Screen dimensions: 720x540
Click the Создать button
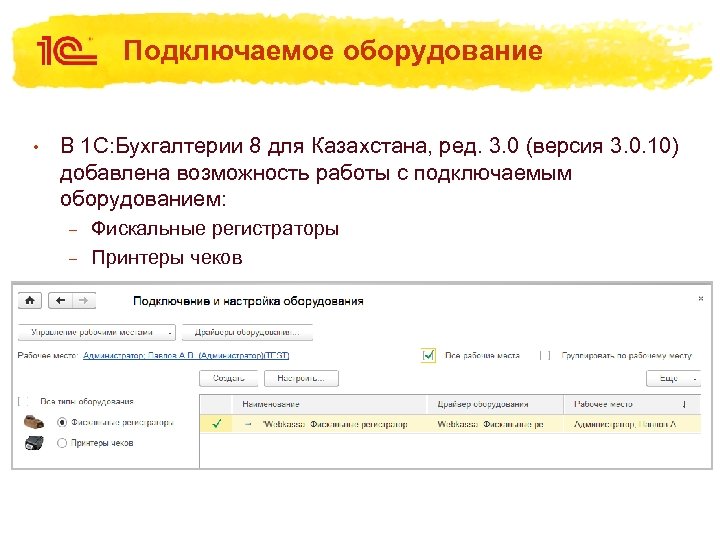(x=229, y=378)
